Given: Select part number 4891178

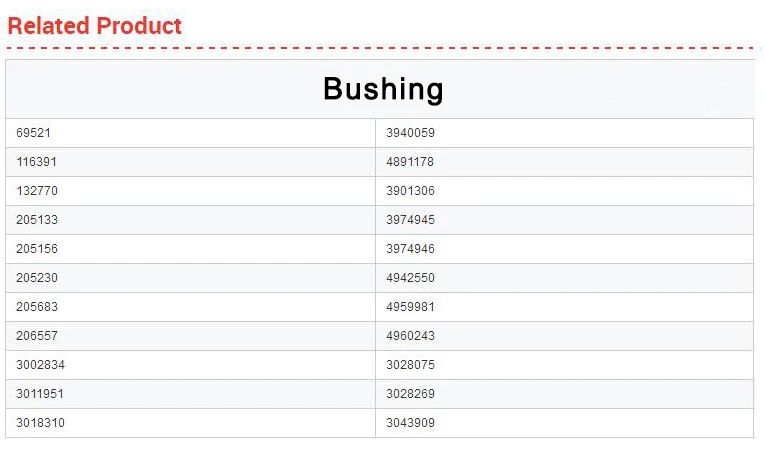Looking at the screenshot, I should [x=410, y=162].
